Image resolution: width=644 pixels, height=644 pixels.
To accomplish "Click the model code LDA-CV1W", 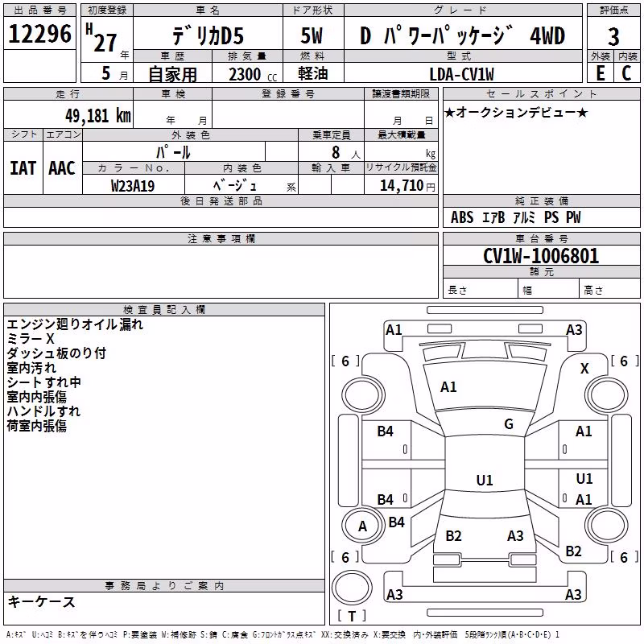I will tap(461, 74).
